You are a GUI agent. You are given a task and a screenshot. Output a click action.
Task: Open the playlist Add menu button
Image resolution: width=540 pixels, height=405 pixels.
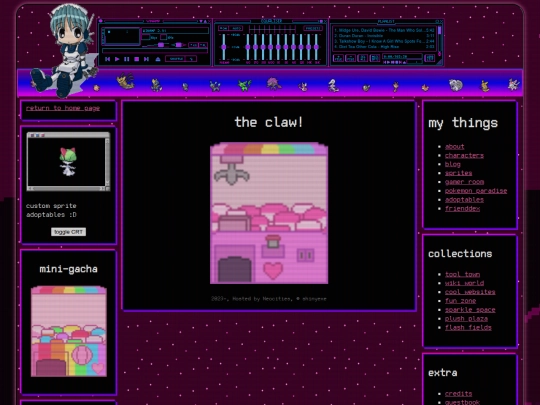pos(338,58)
